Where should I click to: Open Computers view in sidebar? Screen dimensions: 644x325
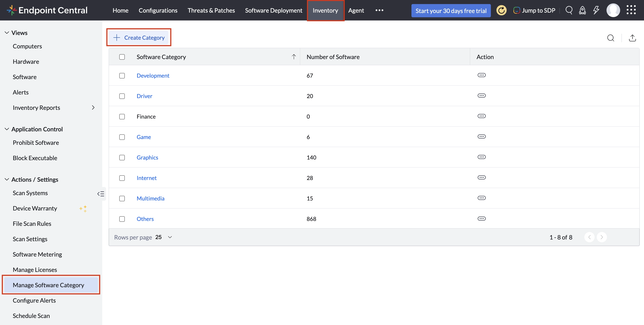coord(27,46)
